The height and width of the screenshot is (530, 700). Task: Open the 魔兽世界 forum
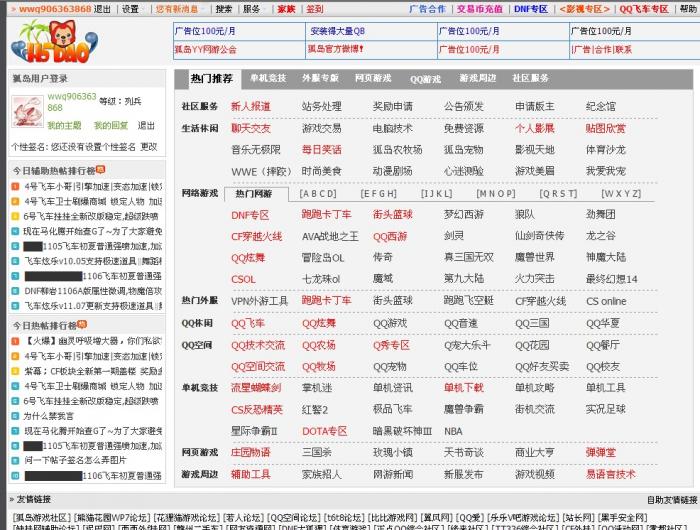point(534,257)
